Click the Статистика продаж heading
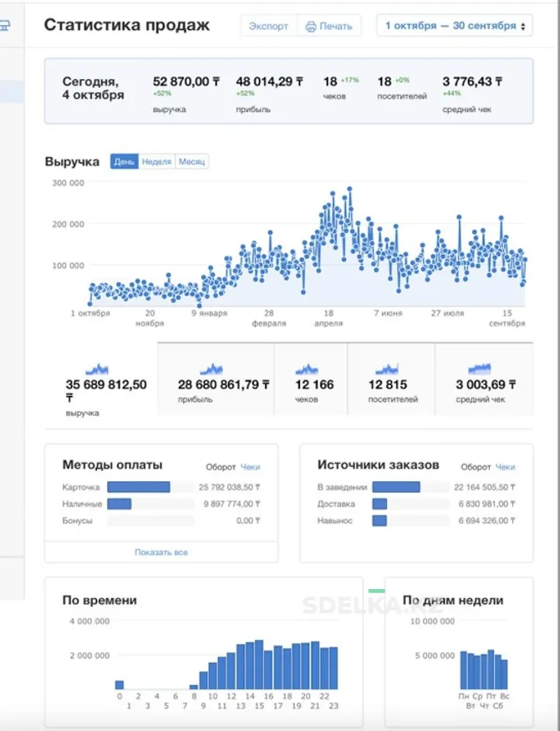 127,25
